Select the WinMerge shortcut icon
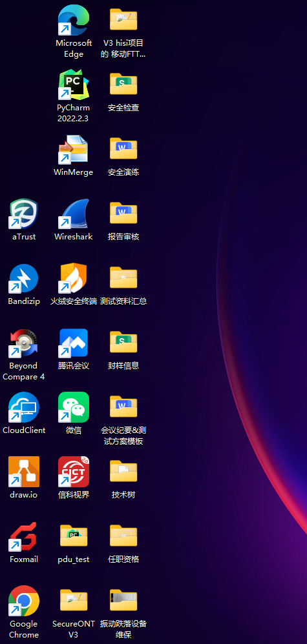The image size is (307, 644). click(x=74, y=150)
